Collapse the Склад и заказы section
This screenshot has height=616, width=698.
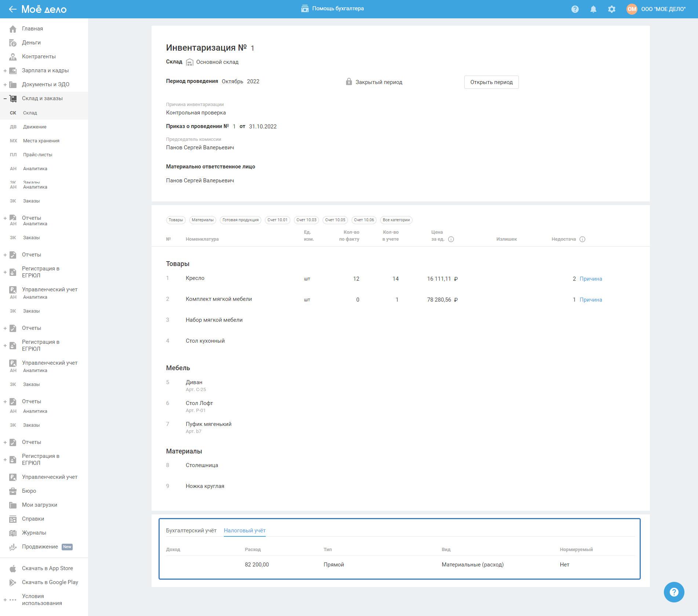coord(5,98)
